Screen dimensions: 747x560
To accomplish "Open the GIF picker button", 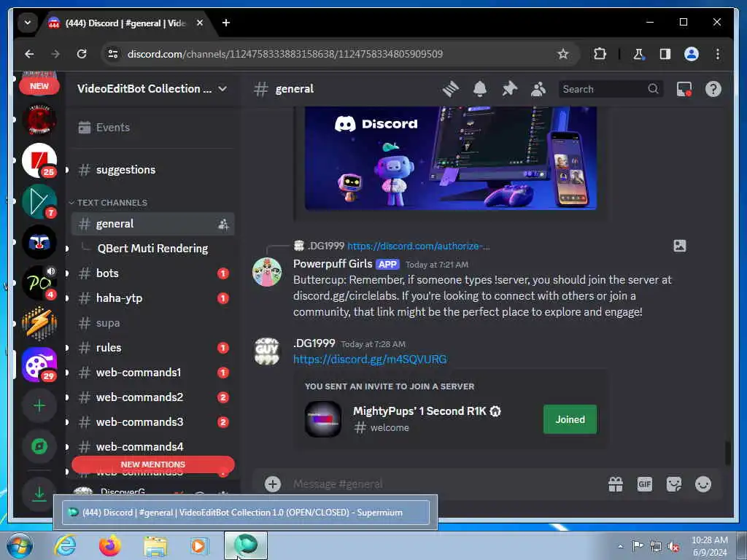I will (645, 484).
